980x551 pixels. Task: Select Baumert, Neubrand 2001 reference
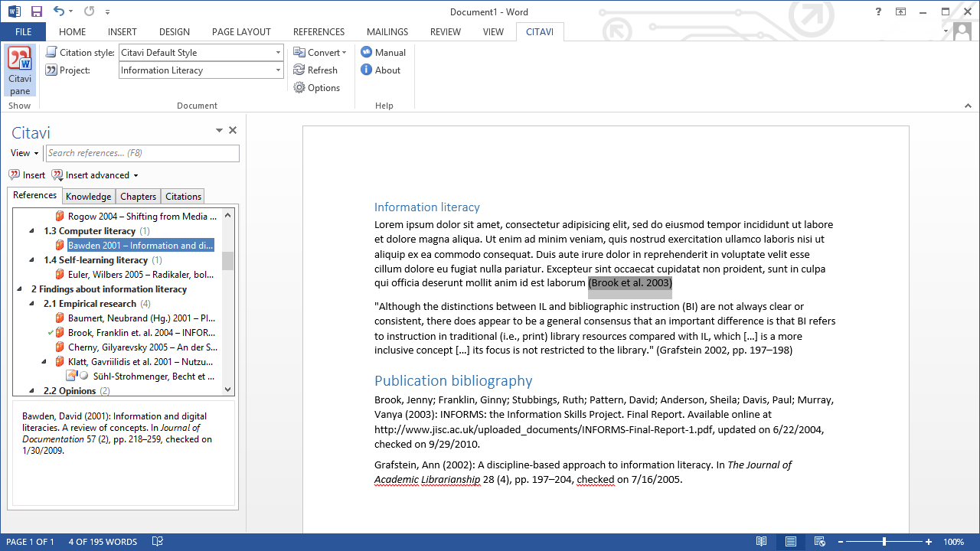point(142,318)
